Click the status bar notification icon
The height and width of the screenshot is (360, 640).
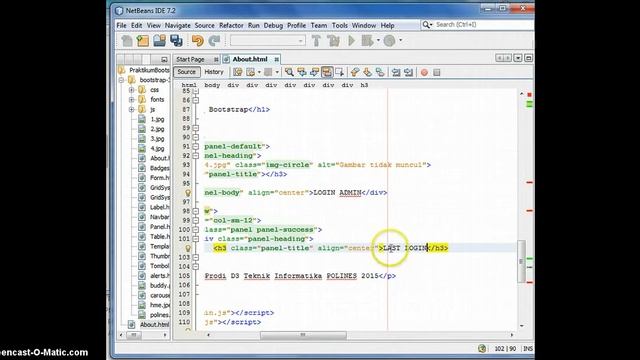coord(482,349)
